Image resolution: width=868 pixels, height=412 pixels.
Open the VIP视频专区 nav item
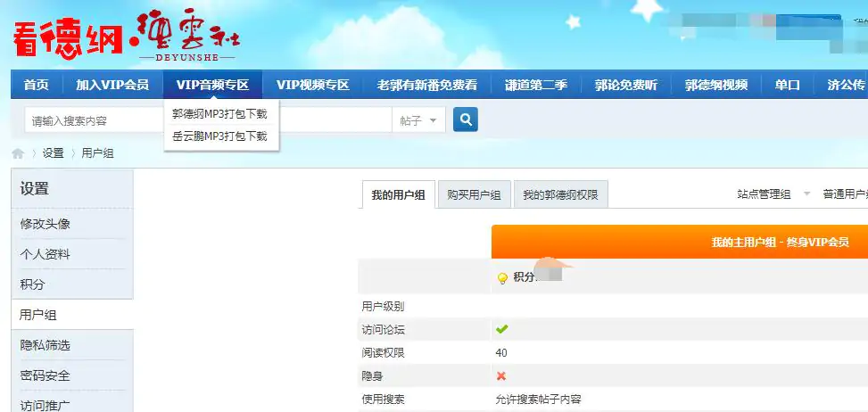tap(313, 86)
